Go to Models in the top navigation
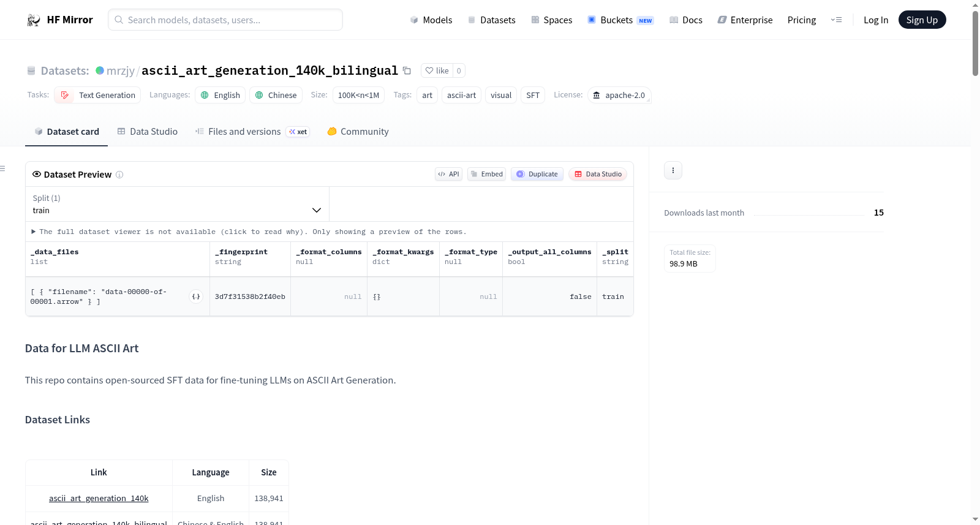This screenshot has height=525, width=980. pos(431,20)
